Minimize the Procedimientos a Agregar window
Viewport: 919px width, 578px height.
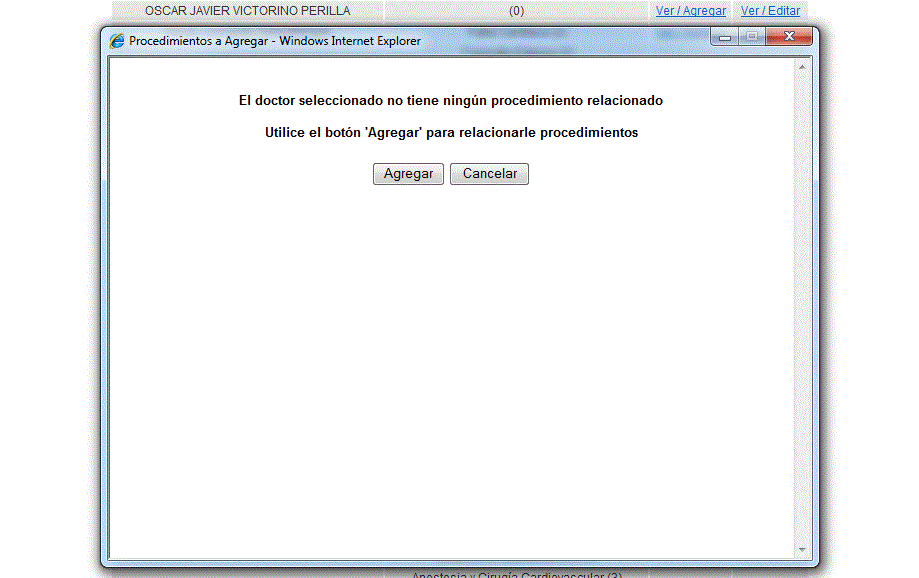724,38
